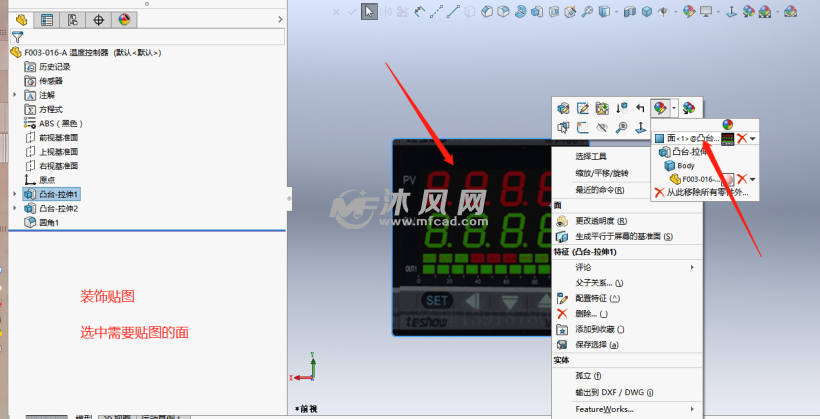This screenshot has height=419, width=820.
Task: Open the FeatureManager design tree tab
Action: pyautogui.click(x=21, y=20)
